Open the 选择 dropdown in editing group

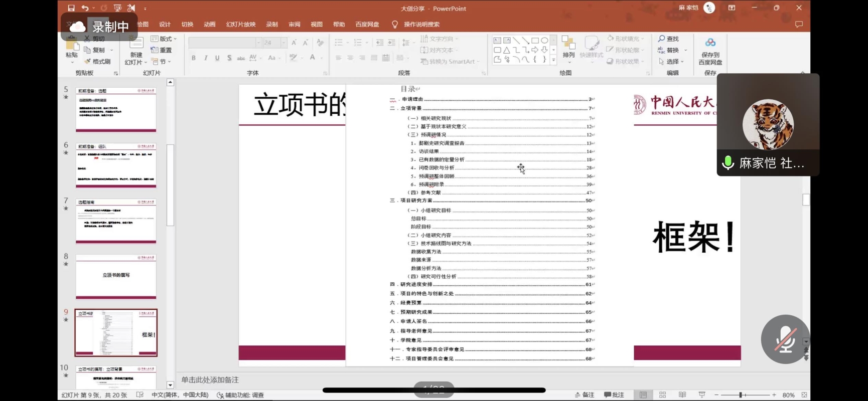pyautogui.click(x=671, y=61)
